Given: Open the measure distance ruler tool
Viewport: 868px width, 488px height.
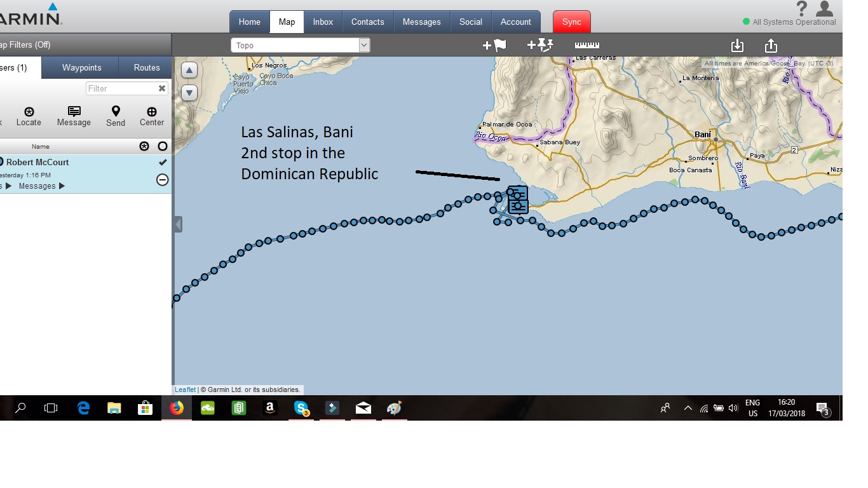Looking at the screenshot, I should pyautogui.click(x=586, y=44).
